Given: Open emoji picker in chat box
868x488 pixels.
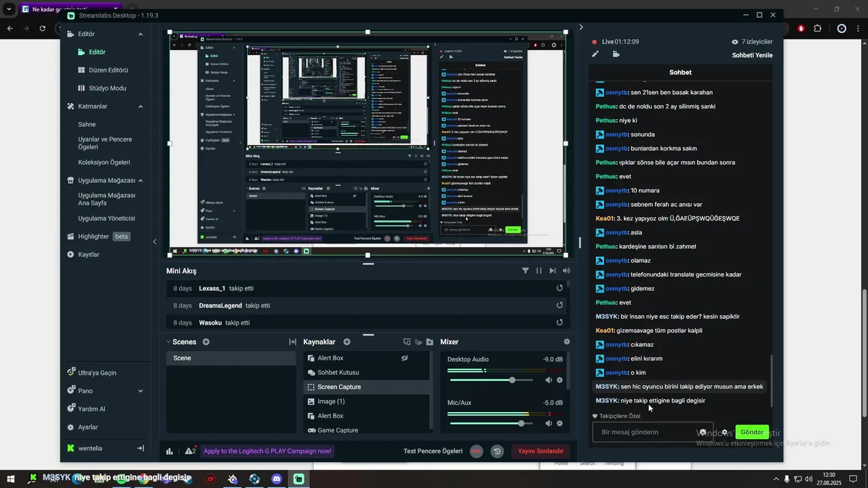Looking at the screenshot, I should [x=703, y=432].
